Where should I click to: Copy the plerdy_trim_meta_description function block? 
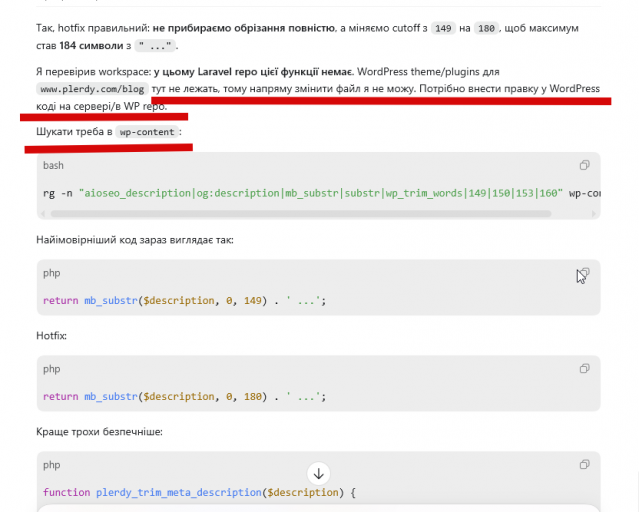coord(584,464)
